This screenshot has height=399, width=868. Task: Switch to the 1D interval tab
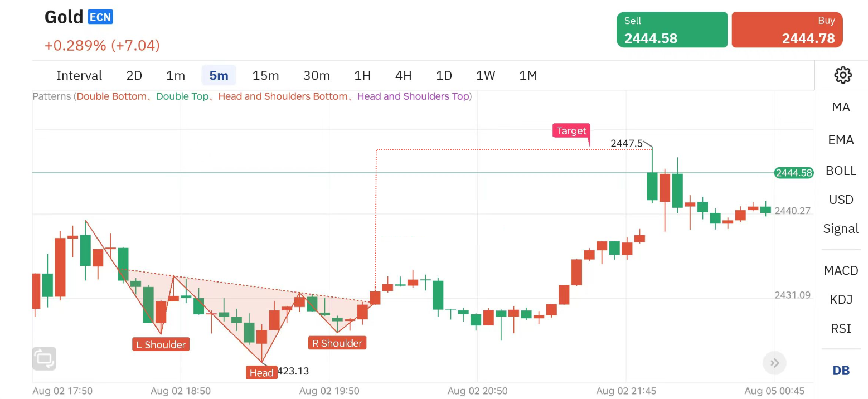[x=444, y=75]
